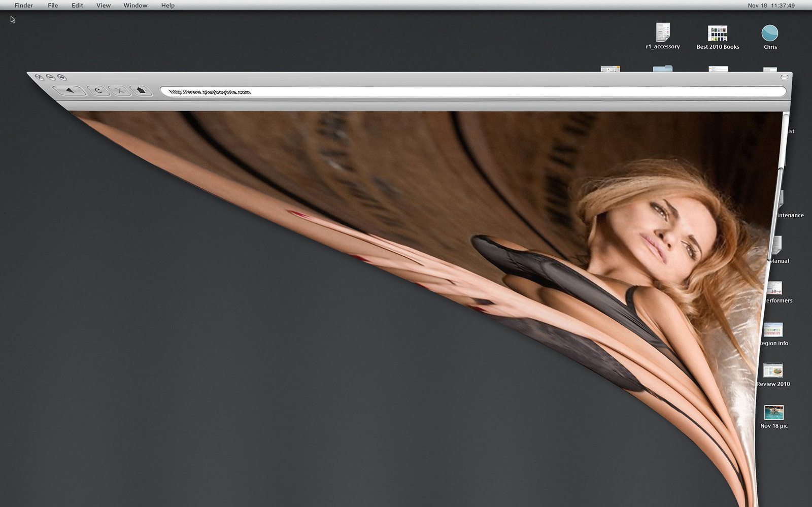The image size is (812, 507).
Task: Open the Review 2010 spreadsheet icon
Action: 773,370
